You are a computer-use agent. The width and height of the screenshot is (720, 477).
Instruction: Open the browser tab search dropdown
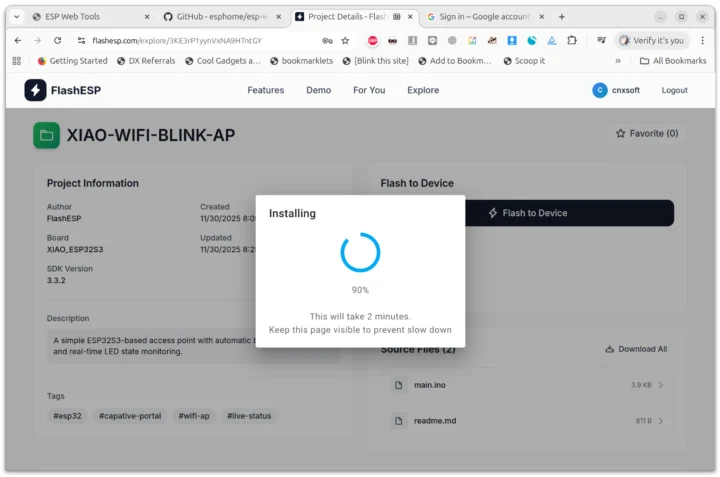[x=16, y=17]
